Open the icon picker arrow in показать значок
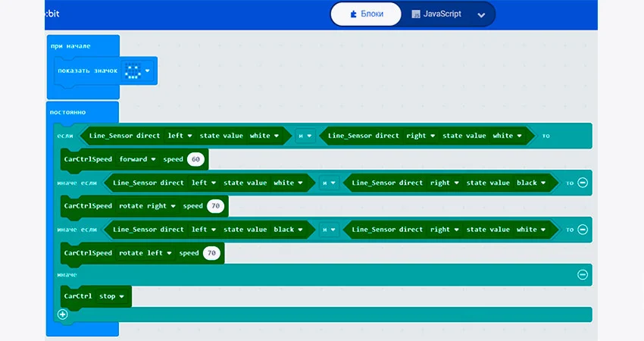 point(148,71)
